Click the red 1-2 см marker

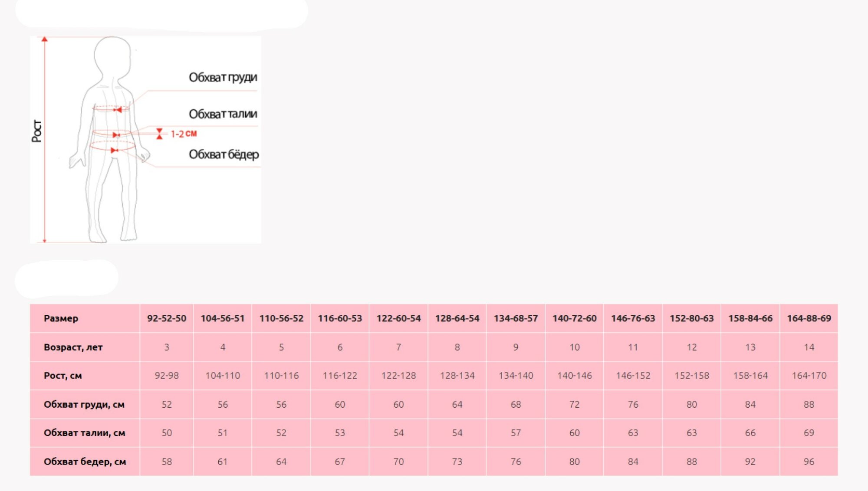(183, 134)
